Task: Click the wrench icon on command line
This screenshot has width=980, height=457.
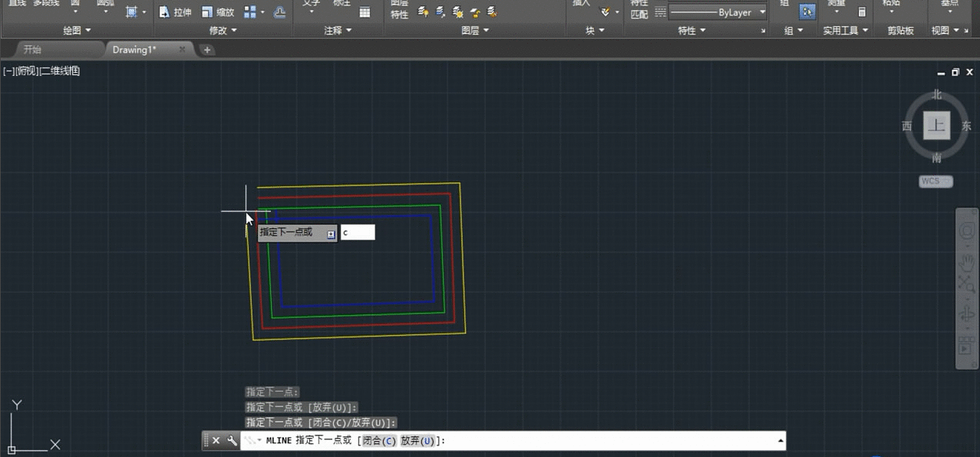Action: coord(232,441)
